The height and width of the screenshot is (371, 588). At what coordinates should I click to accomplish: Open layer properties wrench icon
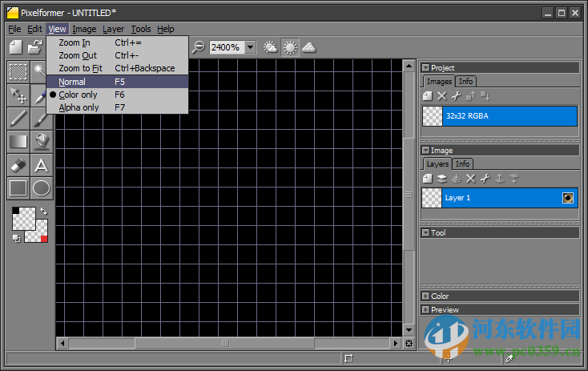tap(484, 178)
